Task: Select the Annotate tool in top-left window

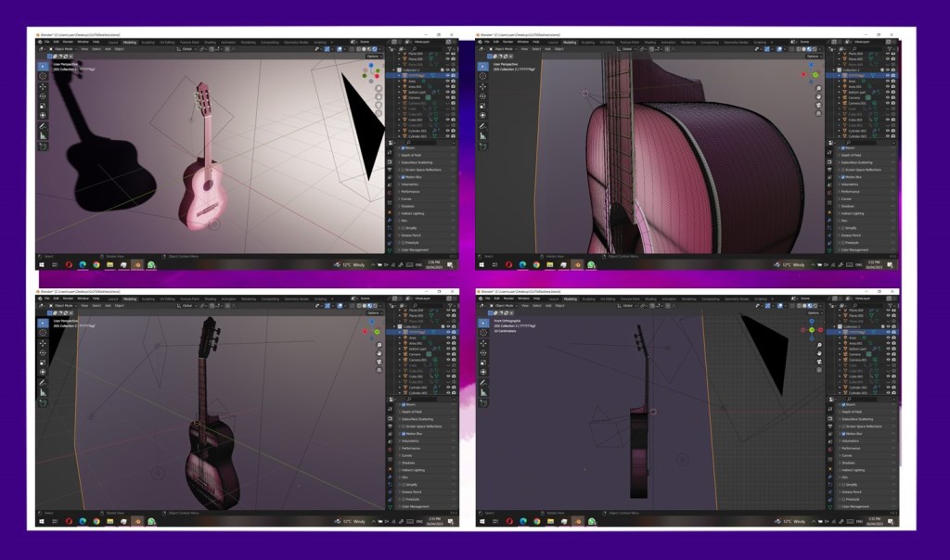Action: 43,125
